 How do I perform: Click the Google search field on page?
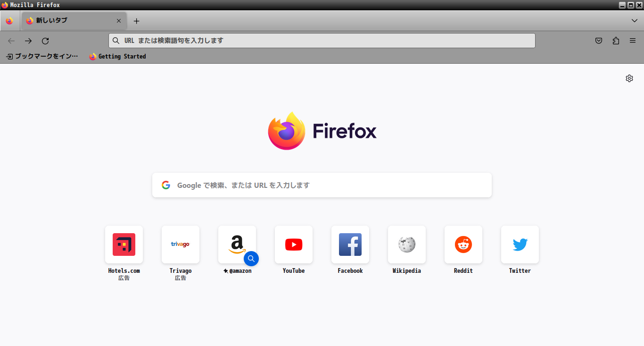tap(322, 185)
